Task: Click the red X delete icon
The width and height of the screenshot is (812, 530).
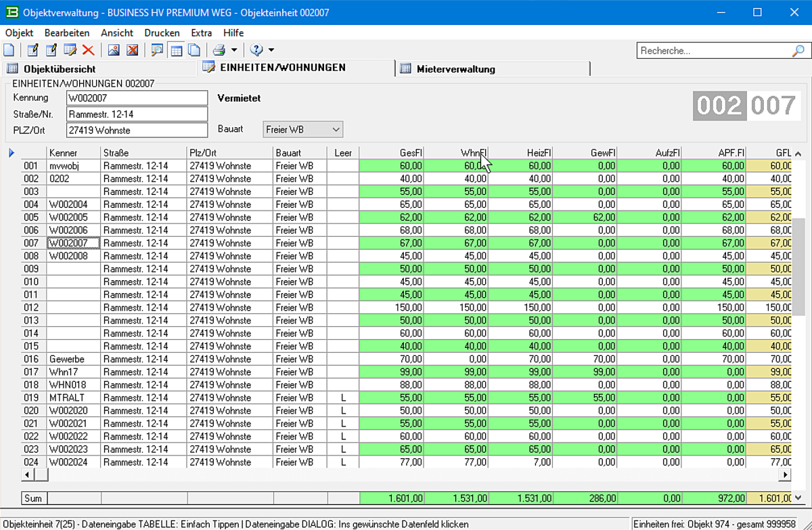Action: pyautogui.click(x=88, y=50)
